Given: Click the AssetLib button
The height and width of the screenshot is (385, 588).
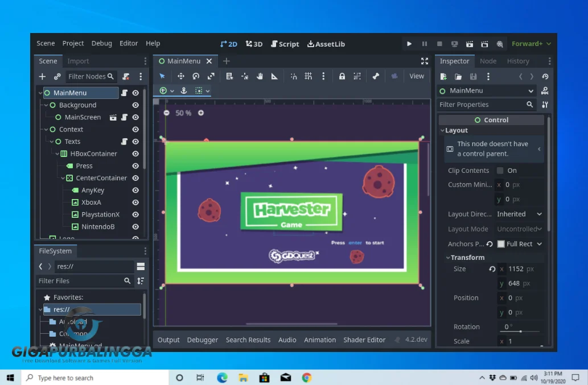Looking at the screenshot, I should (326, 43).
